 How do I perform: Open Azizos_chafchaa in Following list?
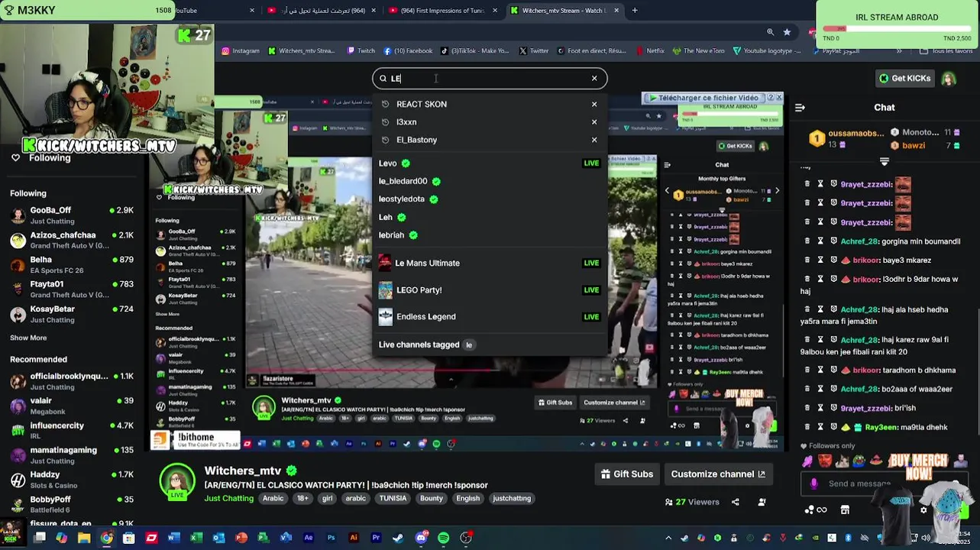point(73,240)
